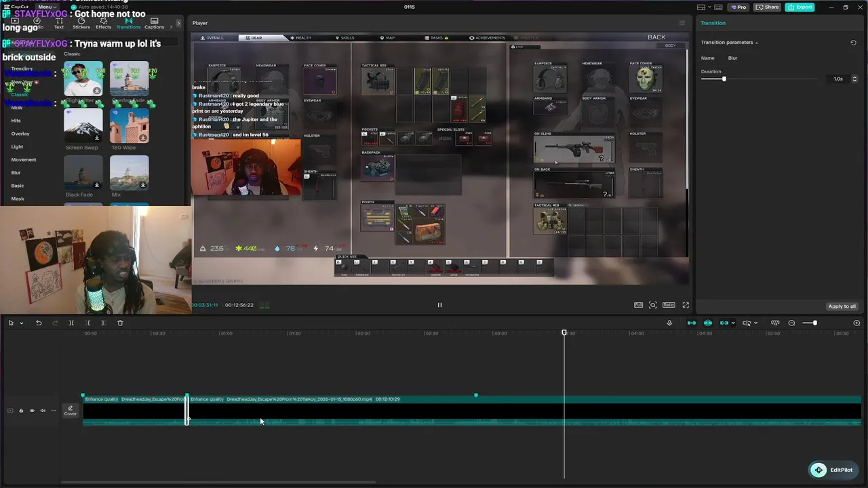
Task: Open the Stickers panel tab
Action: coord(81,24)
